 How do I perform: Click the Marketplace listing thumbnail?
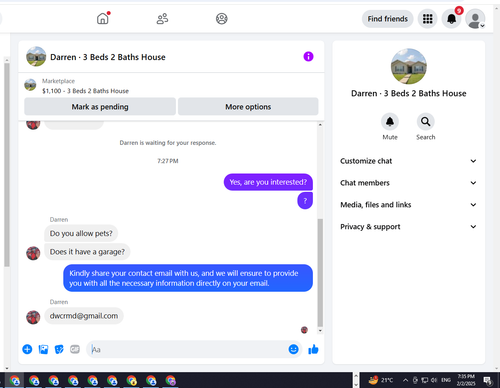pyautogui.click(x=30, y=85)
